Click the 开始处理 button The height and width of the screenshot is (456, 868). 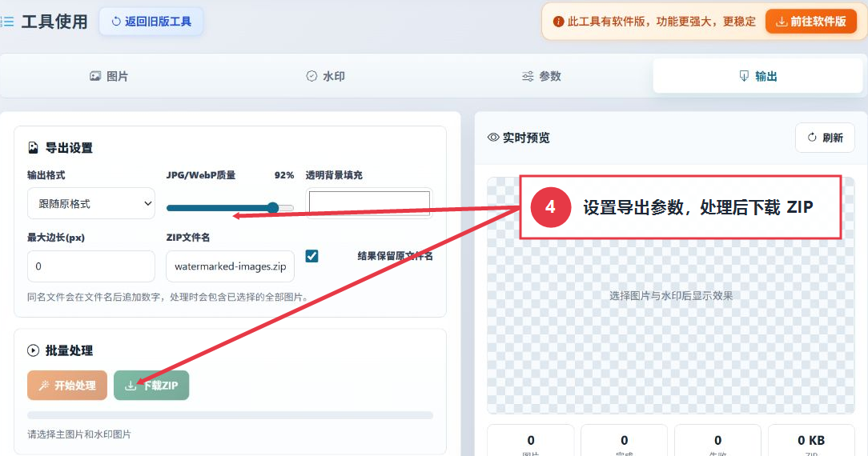pyautogui.click(x=67, y=386)
